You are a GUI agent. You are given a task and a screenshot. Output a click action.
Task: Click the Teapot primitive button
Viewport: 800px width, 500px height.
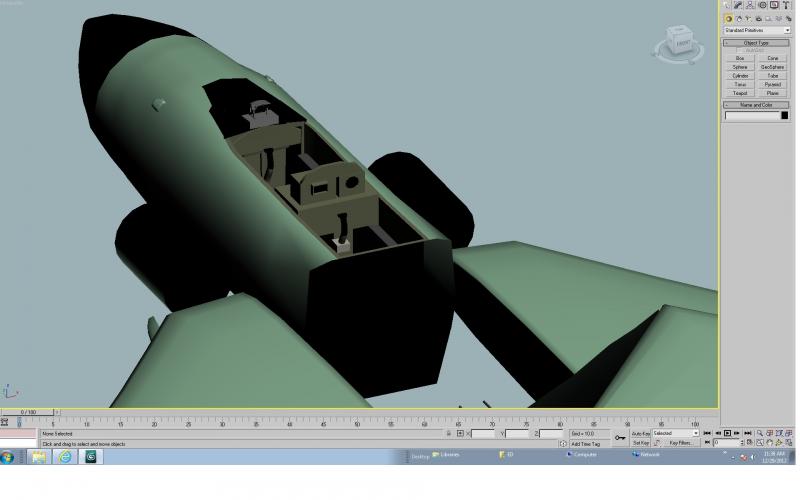click(x=740, y=93)
